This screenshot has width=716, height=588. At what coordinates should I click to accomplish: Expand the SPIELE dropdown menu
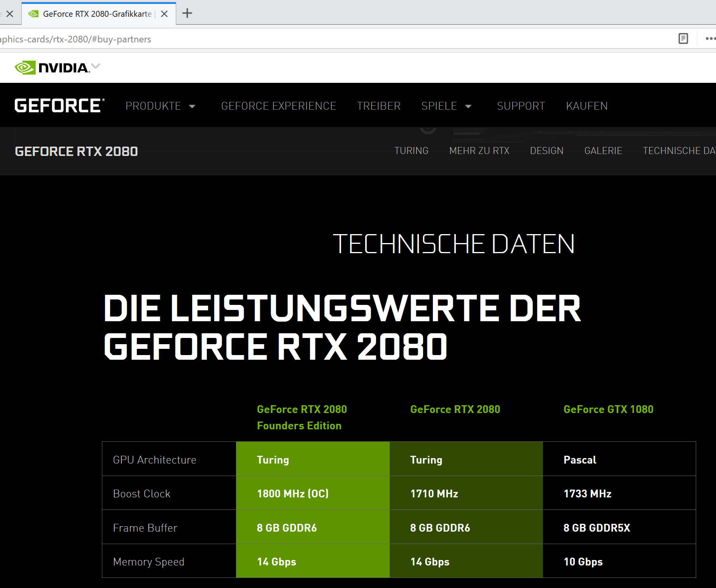446,106
